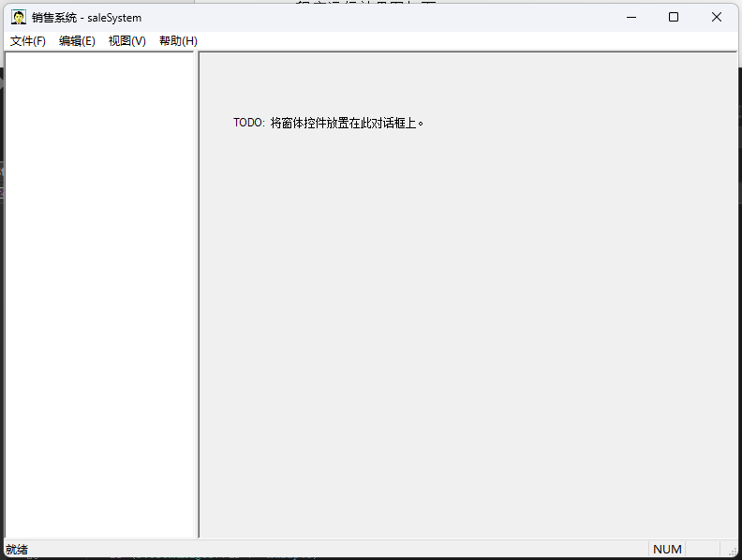This screenshot has height=560, width=742.
Task: Close the 销售系统 window
Action: [x=716, y=18]
